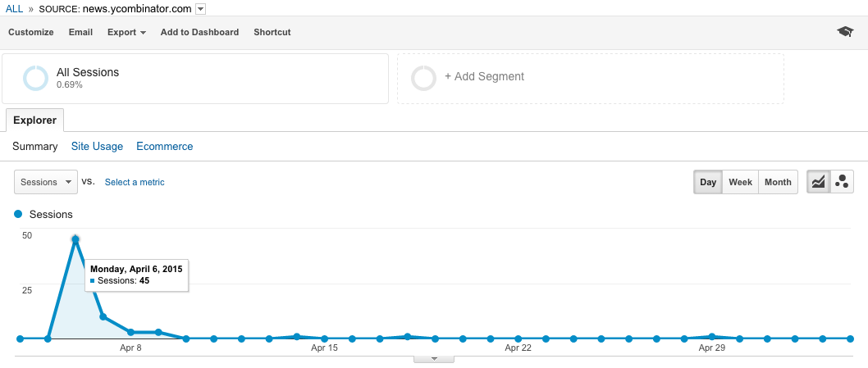Click the Customize button

tap(31, 32)
